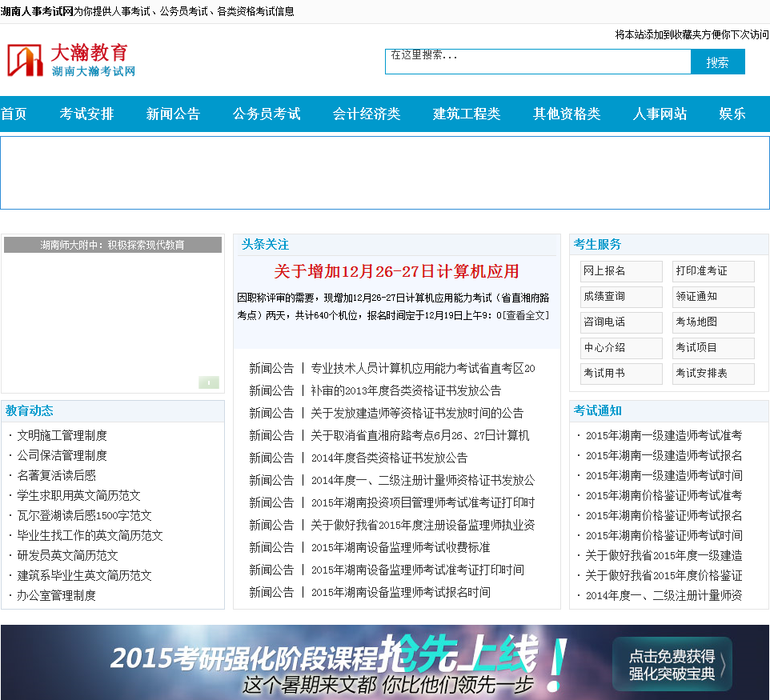Select 公务员考试 in the navigation bar
Screen dimensions: 770x700
click(x=267, y=114)
